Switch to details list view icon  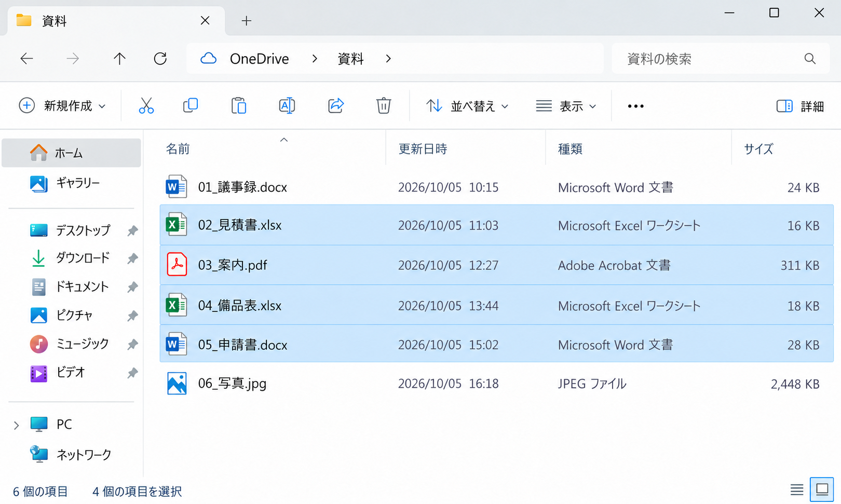[x=797, y=489]
